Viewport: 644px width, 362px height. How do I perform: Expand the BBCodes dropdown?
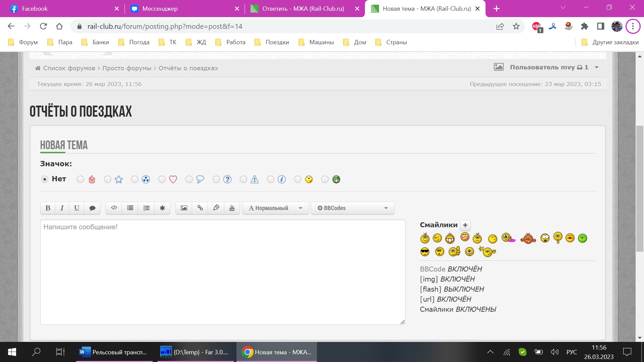(x=352, y=208)
